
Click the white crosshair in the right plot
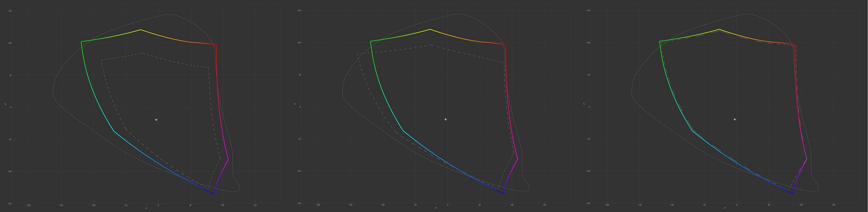coord(735,120)
